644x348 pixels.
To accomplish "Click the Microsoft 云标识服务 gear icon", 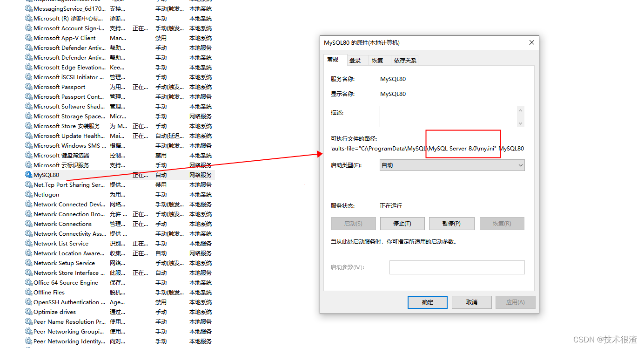I will pyautogui.click(x=28, y=165).
